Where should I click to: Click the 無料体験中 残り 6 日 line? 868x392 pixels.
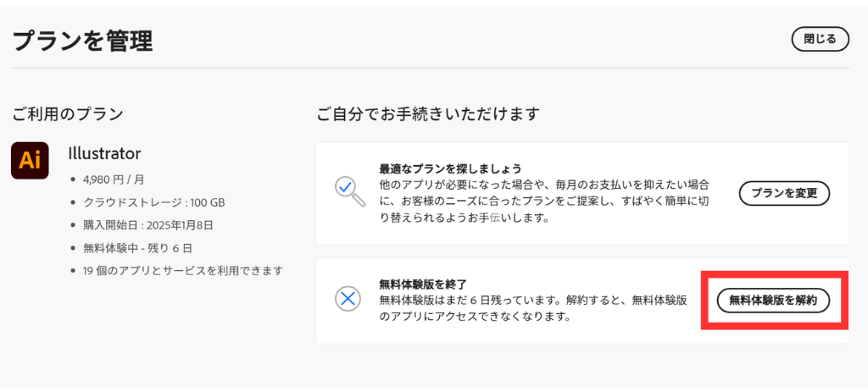138,248
